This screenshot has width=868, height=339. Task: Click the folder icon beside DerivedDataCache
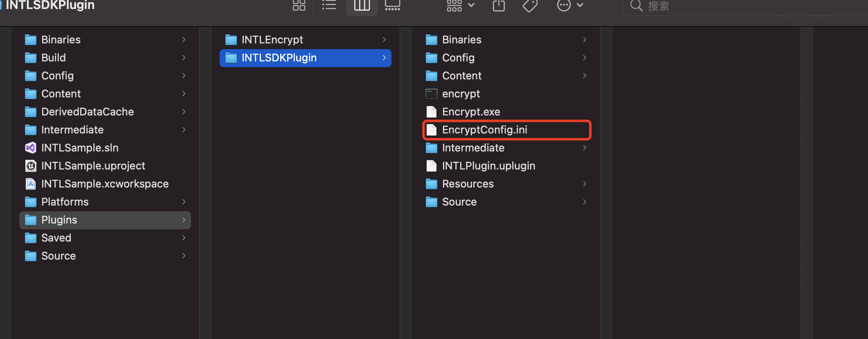31,112
